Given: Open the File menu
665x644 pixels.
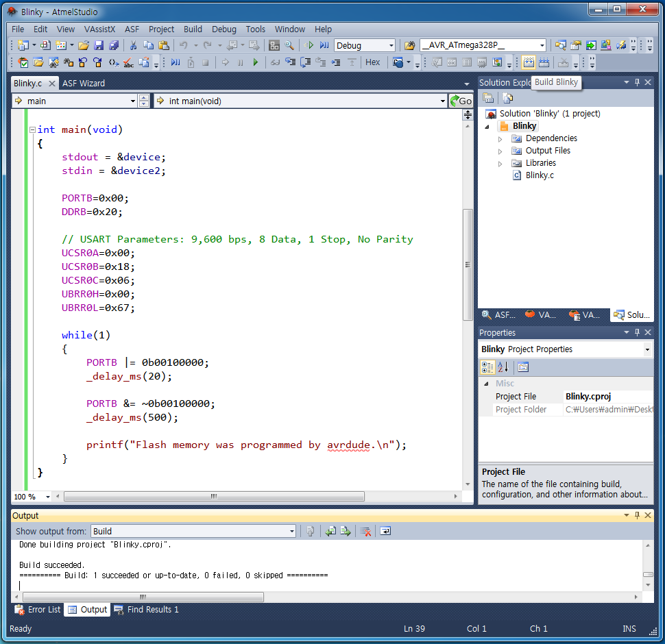Looking at the screenshot, I should pos(18,29).
